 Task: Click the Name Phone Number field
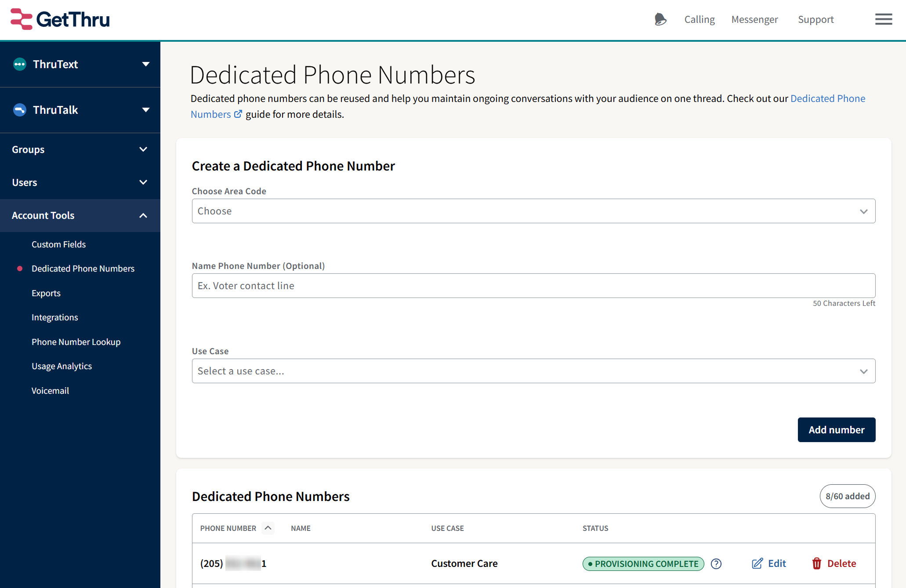pyautogui.click(x=533, y=286)
